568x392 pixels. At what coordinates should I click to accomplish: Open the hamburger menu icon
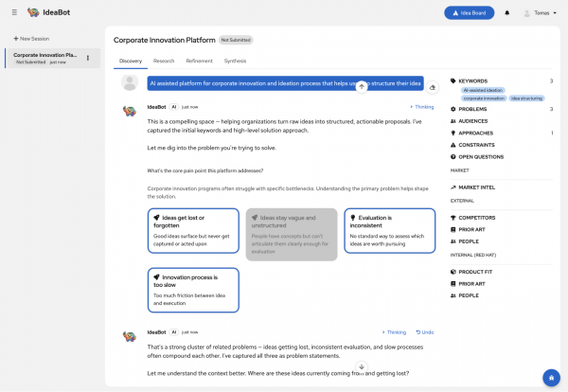click(14, 12)
